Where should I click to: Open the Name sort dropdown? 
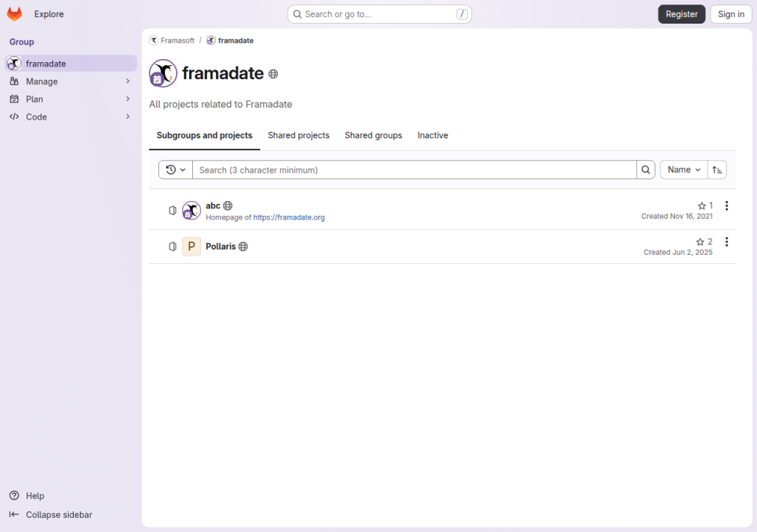tap(684, 170)
